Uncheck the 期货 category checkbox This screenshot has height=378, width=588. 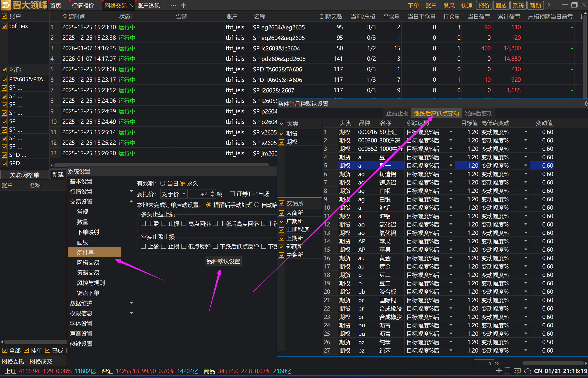coord(282,134)
